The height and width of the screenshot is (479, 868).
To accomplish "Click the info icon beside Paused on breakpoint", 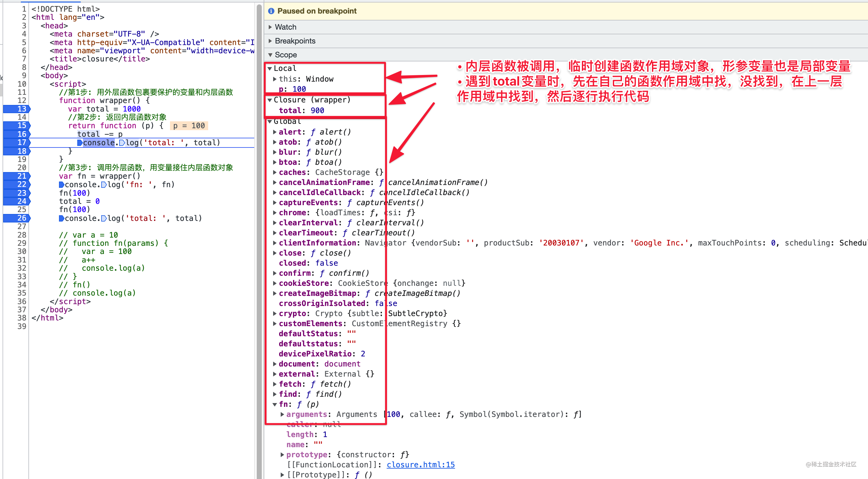I will click(x=271, y=11).
